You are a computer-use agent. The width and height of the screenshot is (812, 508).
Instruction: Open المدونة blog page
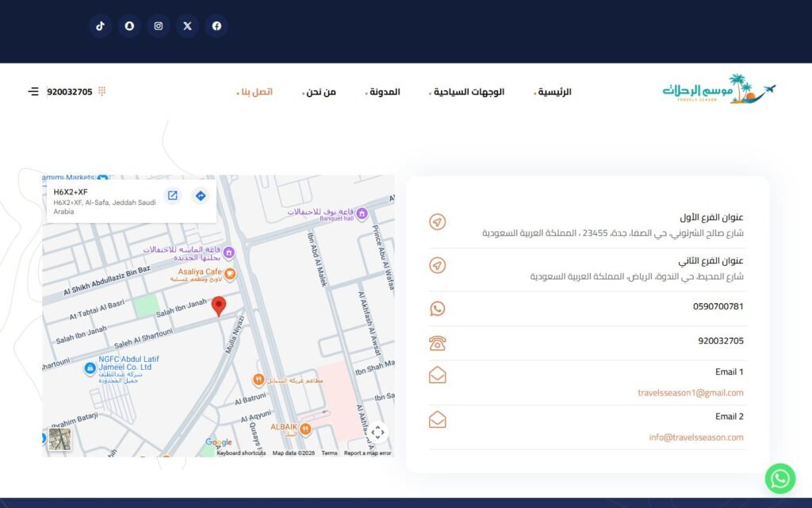[x=385, y=92]
